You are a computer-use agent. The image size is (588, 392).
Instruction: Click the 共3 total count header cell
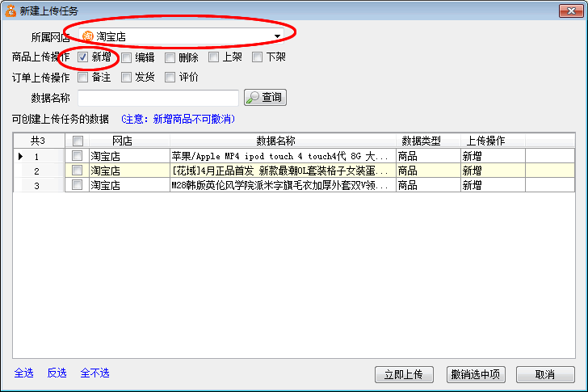coord(39,141)
